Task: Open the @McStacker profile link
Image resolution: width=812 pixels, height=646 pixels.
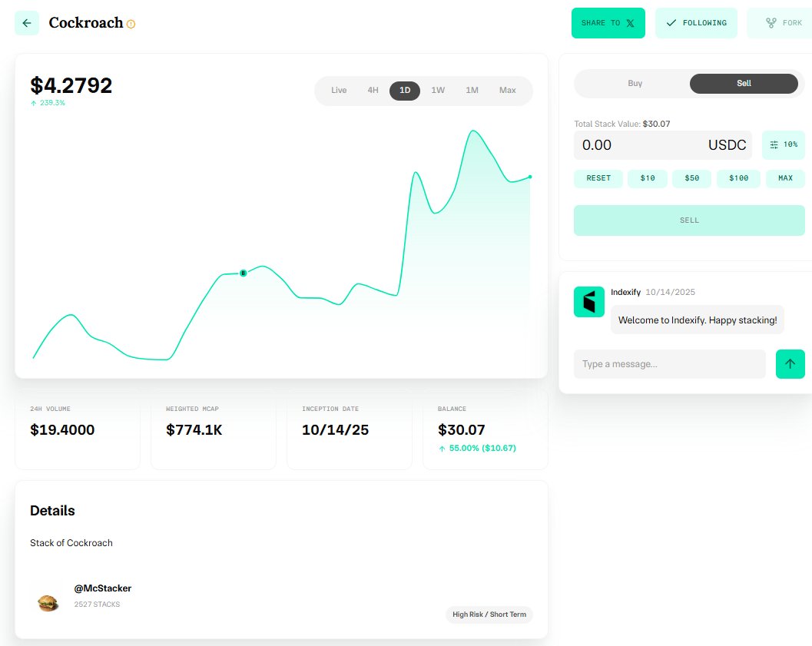Action: [x=102, y=588]
